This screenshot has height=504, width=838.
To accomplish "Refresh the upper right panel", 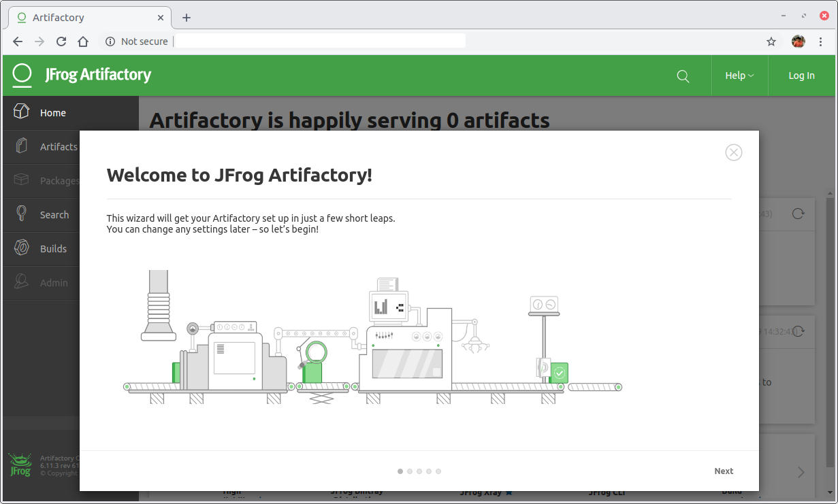I will coord(798,214).
